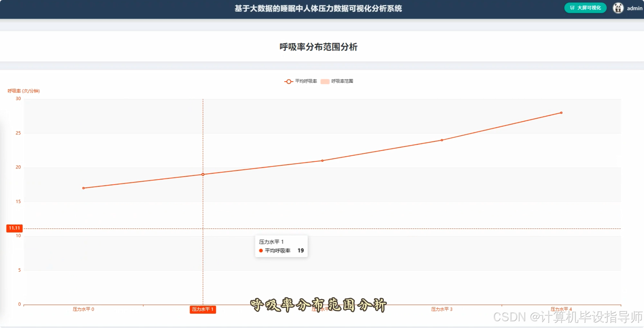Select the data point at 压力水平 0
Image resolution: width=644 pixels, height=328 pixels.
[83, 188]
